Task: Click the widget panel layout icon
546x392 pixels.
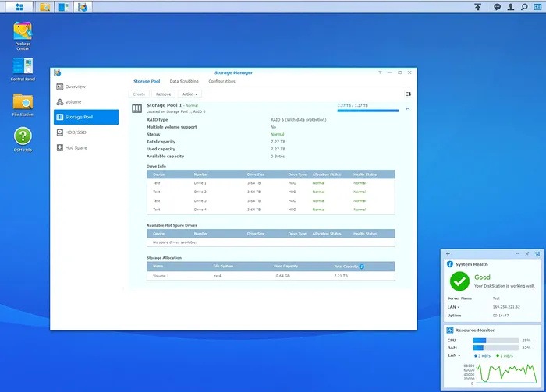Action: click(537, 253)
